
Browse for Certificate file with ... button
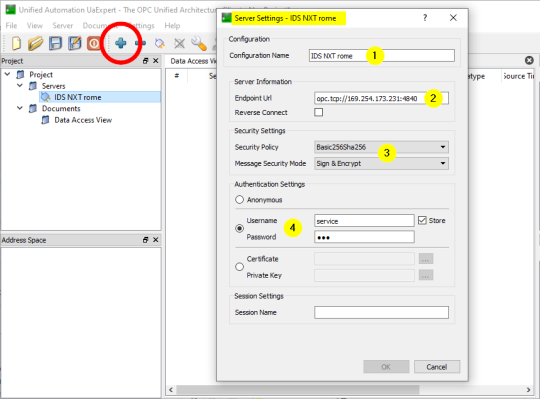coord(426,259)
